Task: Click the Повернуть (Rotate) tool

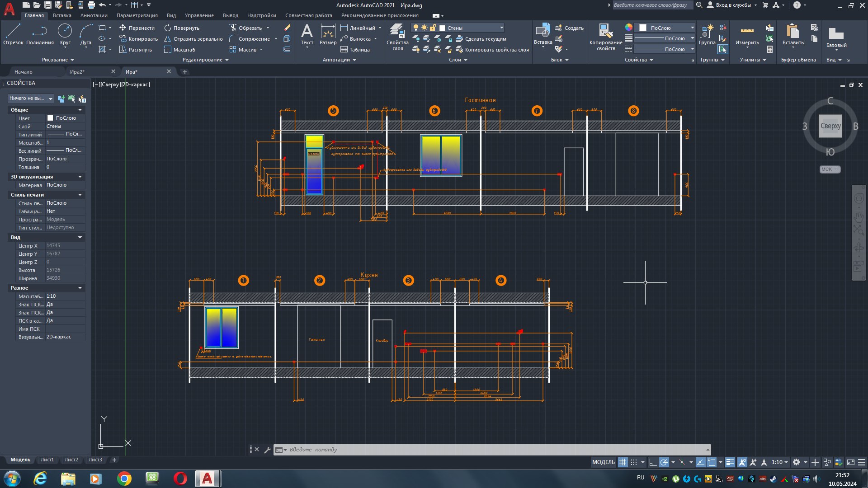Action: 182,28
